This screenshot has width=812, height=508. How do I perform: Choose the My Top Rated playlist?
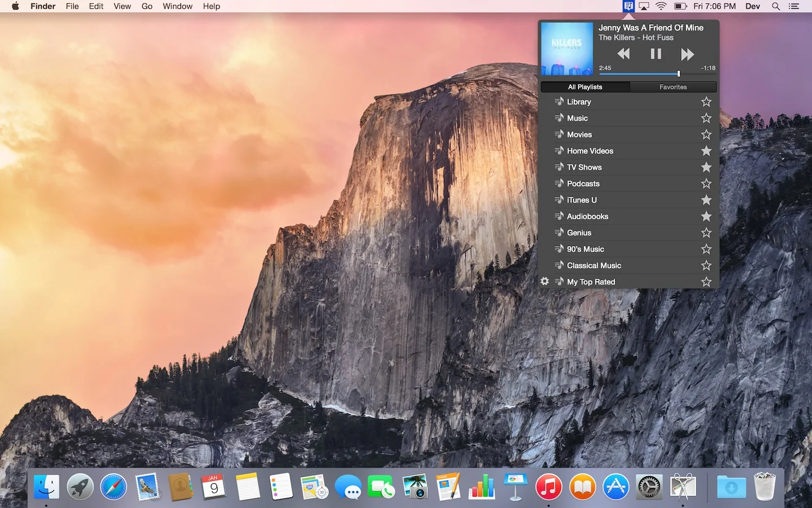629,282
